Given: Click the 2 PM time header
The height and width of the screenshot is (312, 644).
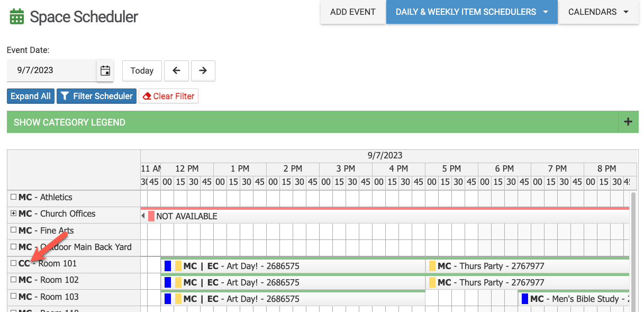Looking at the screenshot, I should point(293,168).
